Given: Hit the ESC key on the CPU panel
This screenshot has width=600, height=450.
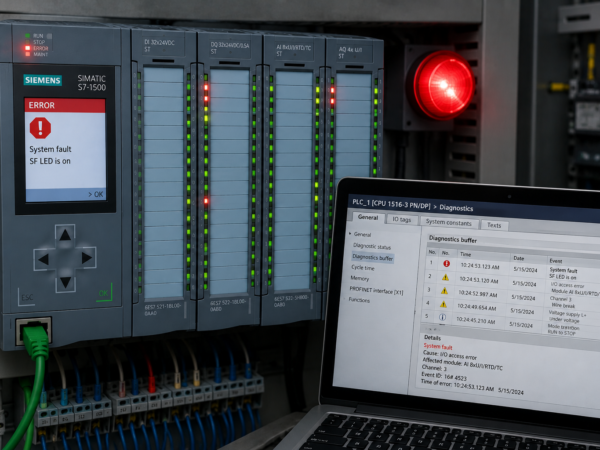Looking at the screenshot, I should pos(27,297).
